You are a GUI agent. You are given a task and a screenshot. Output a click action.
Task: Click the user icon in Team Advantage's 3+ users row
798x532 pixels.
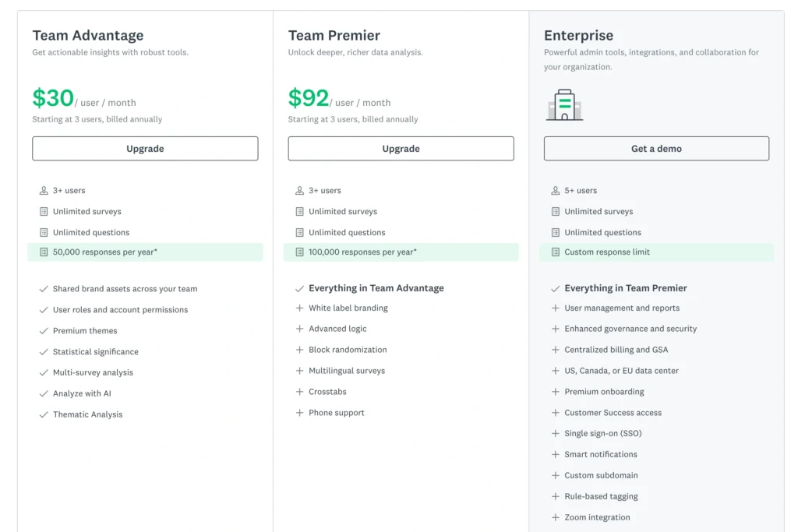pyautogui.click(x=44, y=191)
